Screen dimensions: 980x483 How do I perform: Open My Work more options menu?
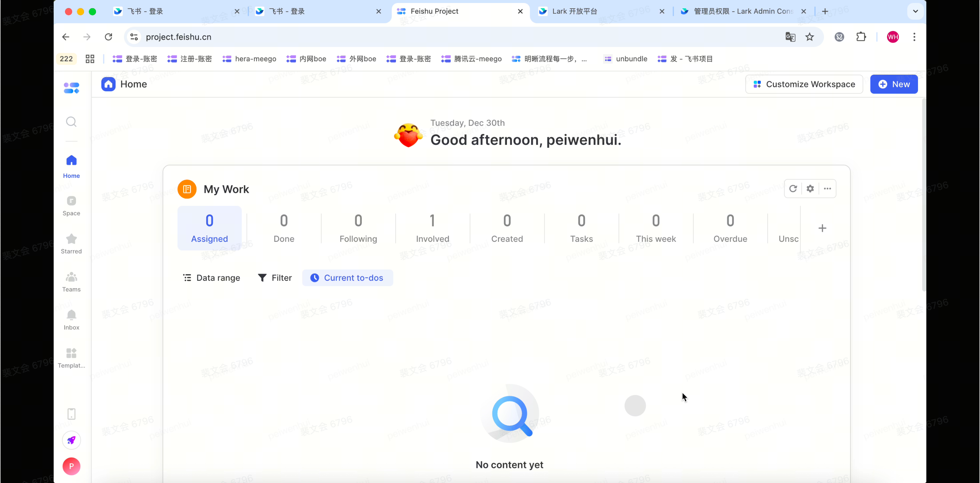(x=827, y=189)
